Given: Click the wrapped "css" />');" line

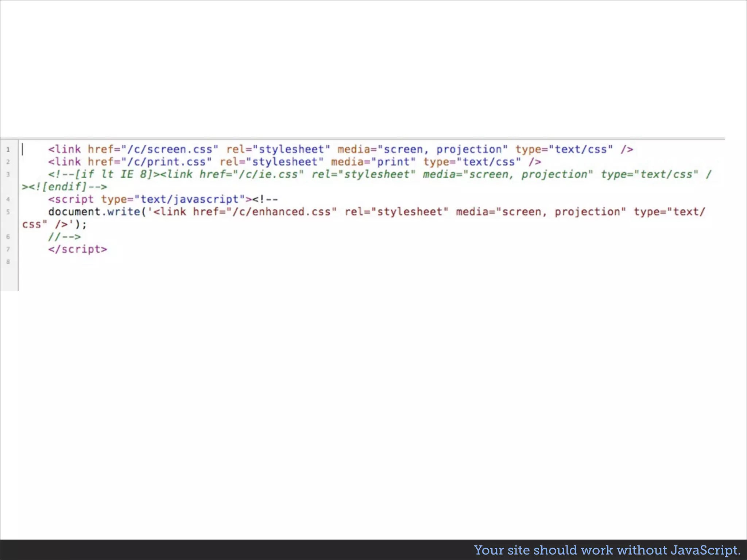Looking at the screenshot, I should click(x=54, y=224).
